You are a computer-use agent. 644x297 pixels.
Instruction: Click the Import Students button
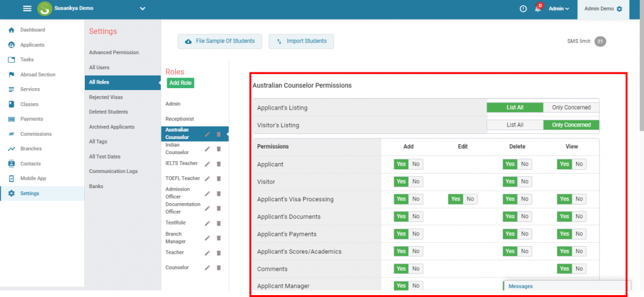pyautogui.click(x=301, y=42)
